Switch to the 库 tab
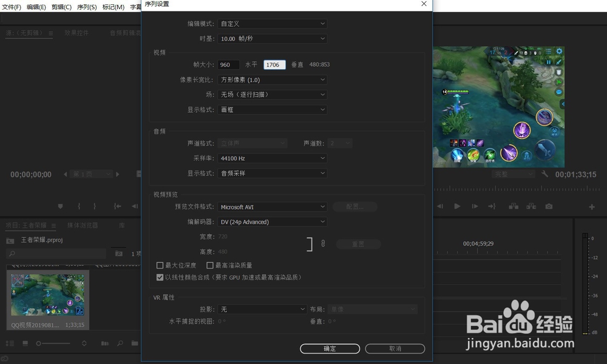This screenshot has width=607, height=364. click(x=122, y=226)
